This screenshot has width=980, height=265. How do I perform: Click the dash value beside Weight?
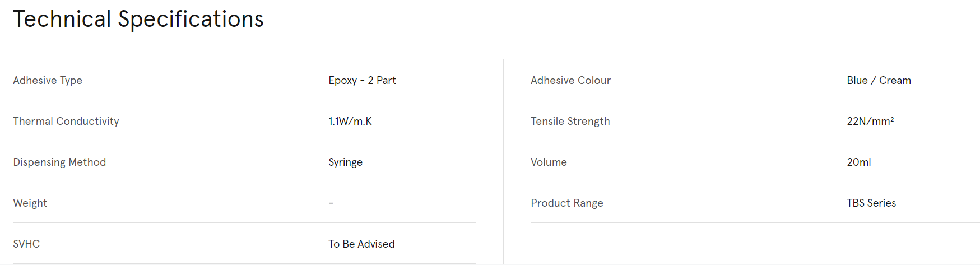tap(331, 203)
